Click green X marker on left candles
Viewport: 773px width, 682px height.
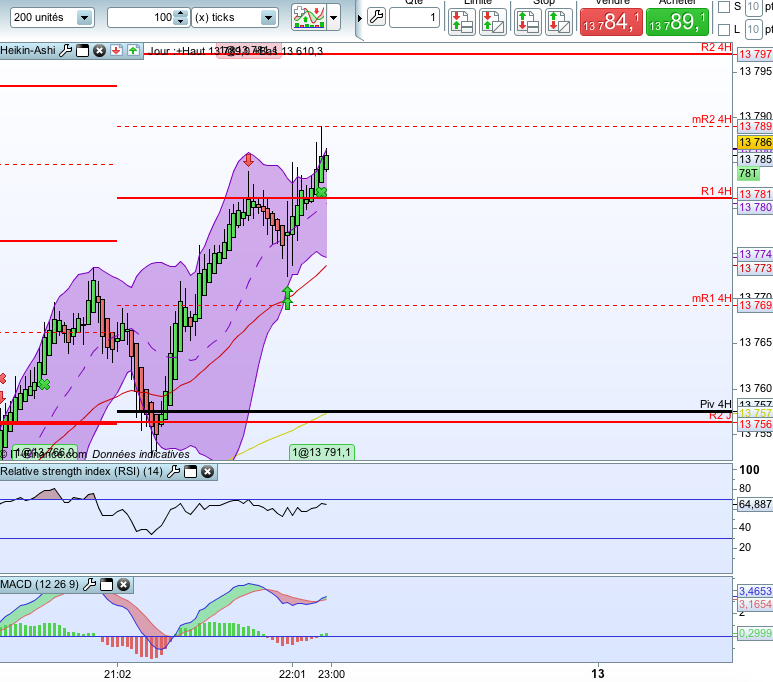pyautogui.click(x=44, y=384)
